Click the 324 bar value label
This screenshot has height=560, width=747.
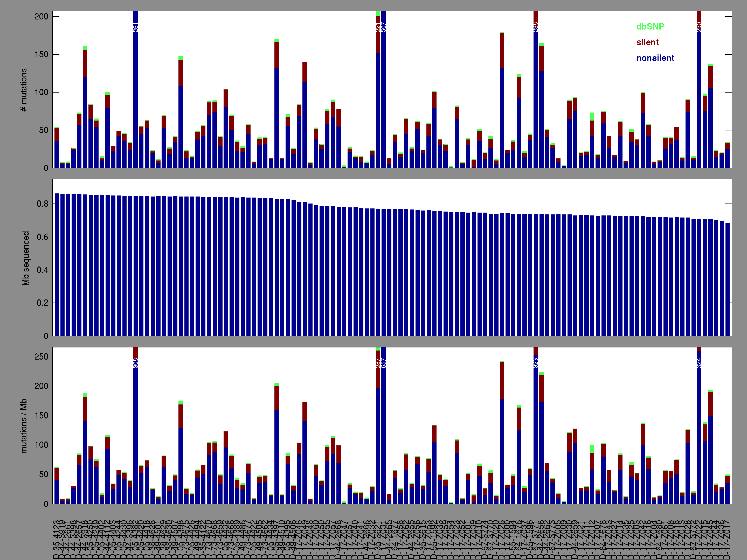(699, 363)
